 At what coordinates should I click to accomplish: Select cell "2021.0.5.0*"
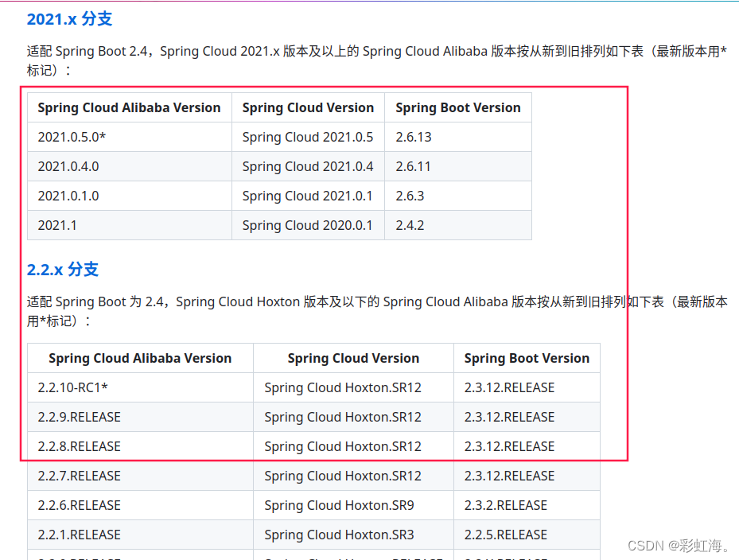tap(130, 137)
